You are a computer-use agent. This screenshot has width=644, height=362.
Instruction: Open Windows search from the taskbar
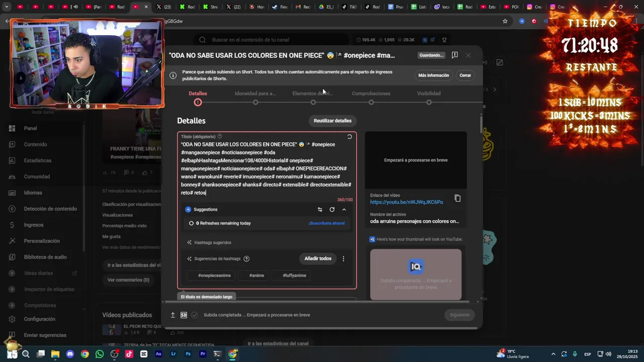coord(26,354)
